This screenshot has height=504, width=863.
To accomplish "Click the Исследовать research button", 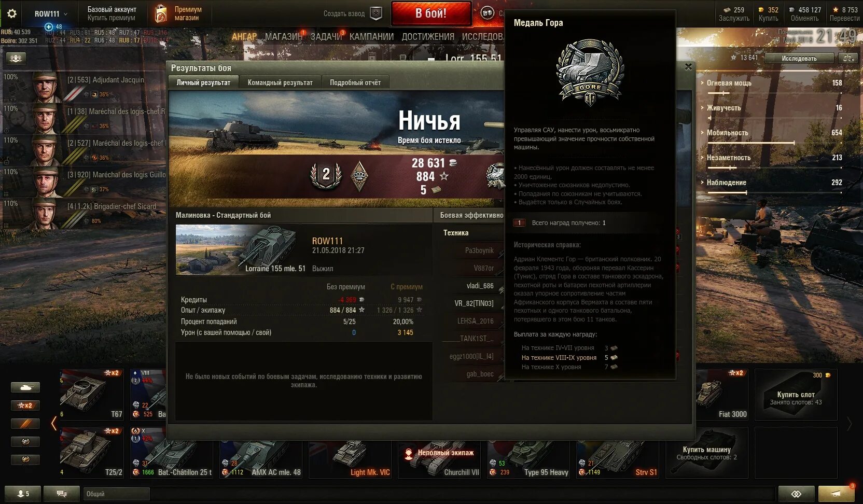I will (x=799, y=58).
